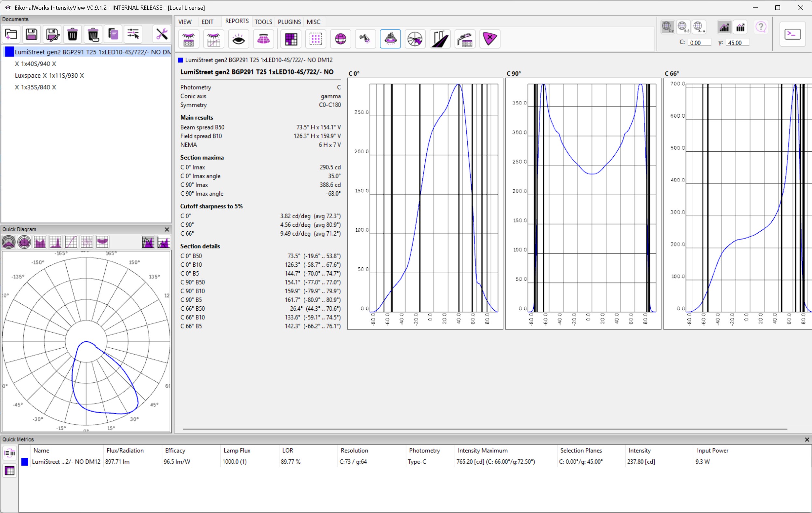Click the eyelash-with-table report icon
Image resolution: width=812 pixels, height=513 pixels.
[x=189, y=39]
